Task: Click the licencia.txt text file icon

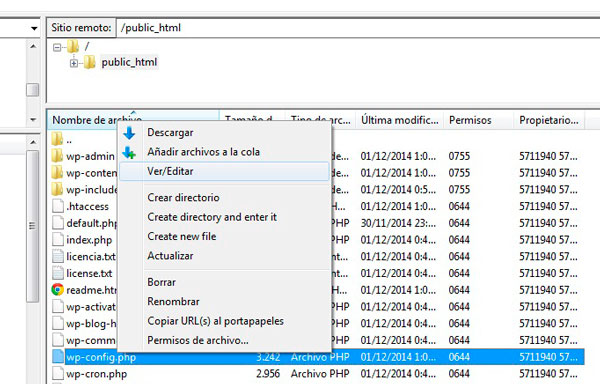Action: (58, 256)
